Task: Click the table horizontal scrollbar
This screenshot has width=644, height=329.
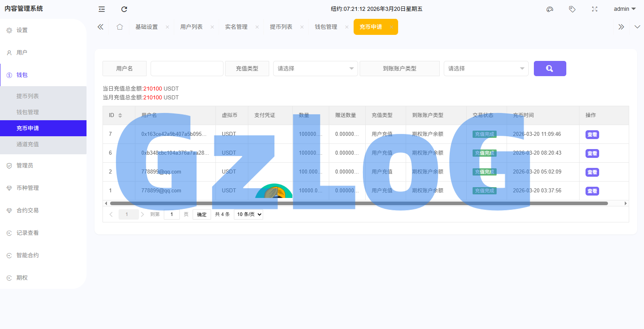Action: tap(358, 204)
